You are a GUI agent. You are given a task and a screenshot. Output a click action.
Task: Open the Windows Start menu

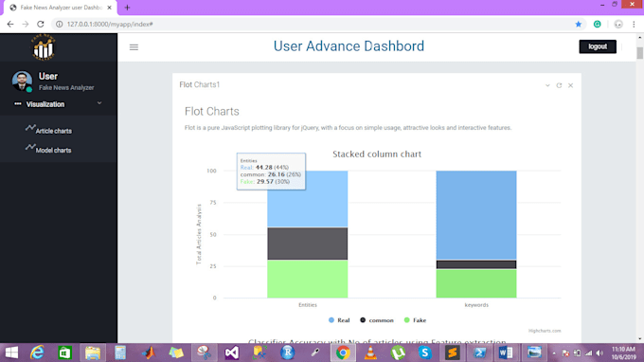tap(11, 353)
